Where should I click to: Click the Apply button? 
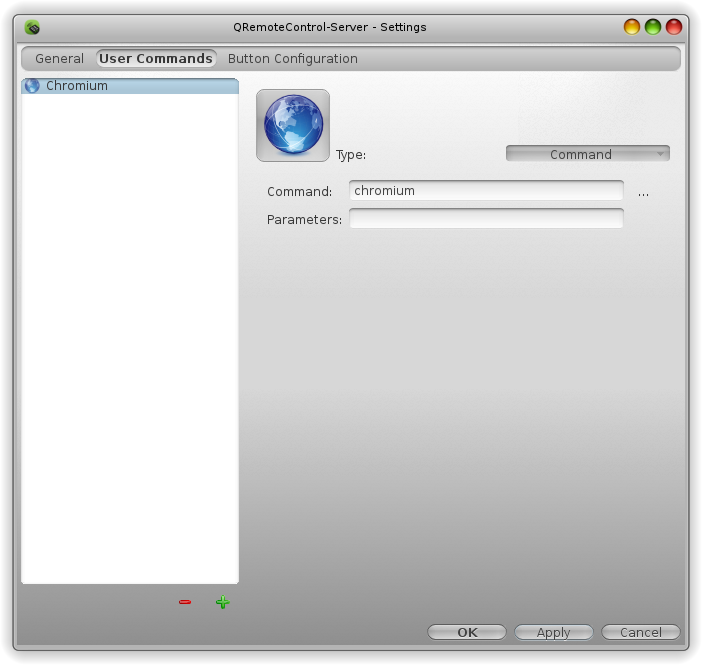[x=554, y=632]
